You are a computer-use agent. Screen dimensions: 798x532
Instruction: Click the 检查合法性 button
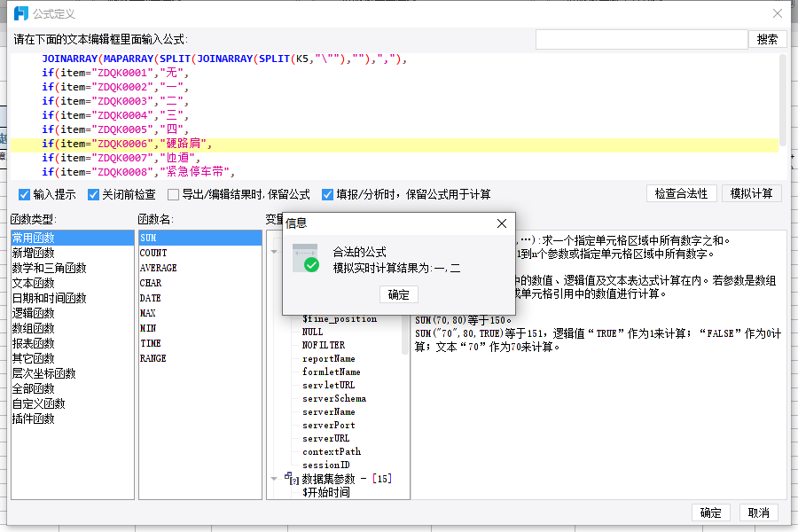pos(682,194)
